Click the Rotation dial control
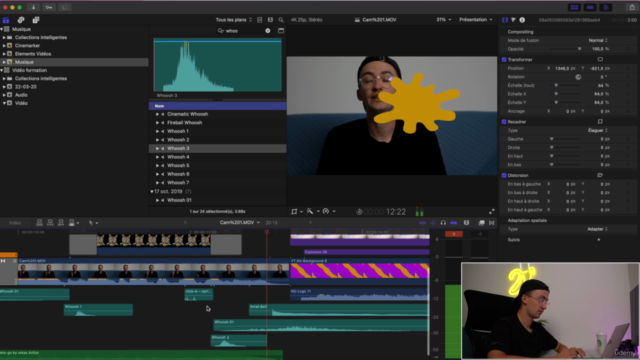The width and height of the screenshot is (640, 360). pos(578,77)
